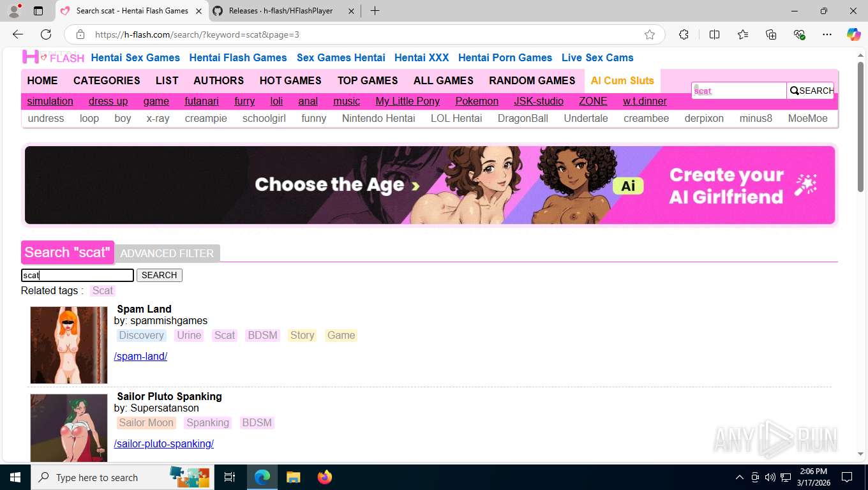Open Browser essentials heart icon
The height and width of the screenshot is (490, 868).
click(799, 34)
